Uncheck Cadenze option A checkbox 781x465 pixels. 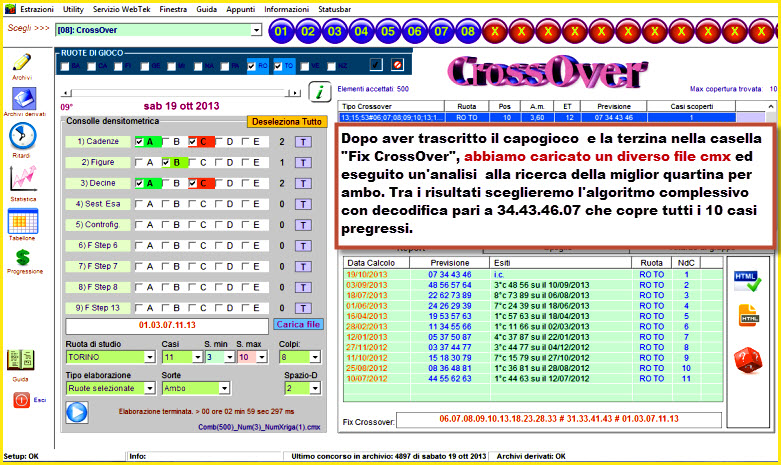(x=139, y=142)
